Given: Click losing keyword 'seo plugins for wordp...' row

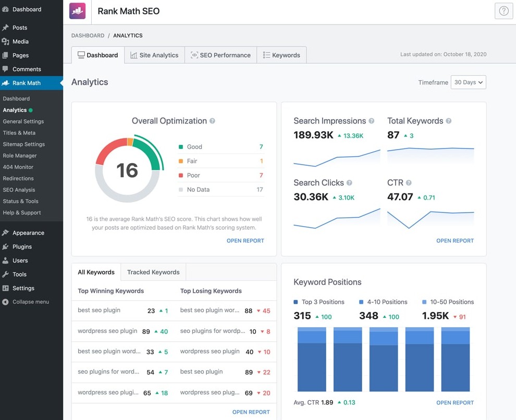Looking at the screenshot, I should (x=225, y=331).
